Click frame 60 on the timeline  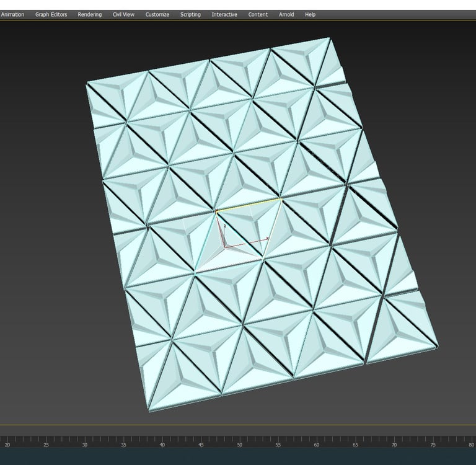pos(316,444)
